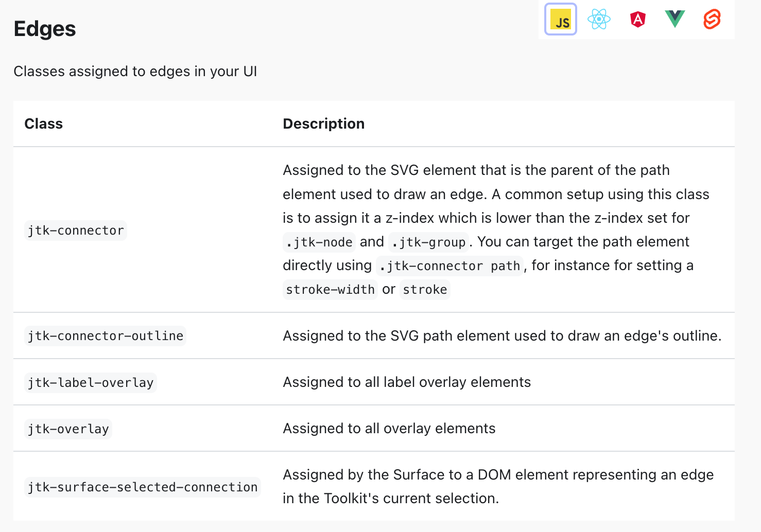The width and height of the screenshot is (761, 532).
Task: Select the Vue framework icon
Action: point(674,20)
